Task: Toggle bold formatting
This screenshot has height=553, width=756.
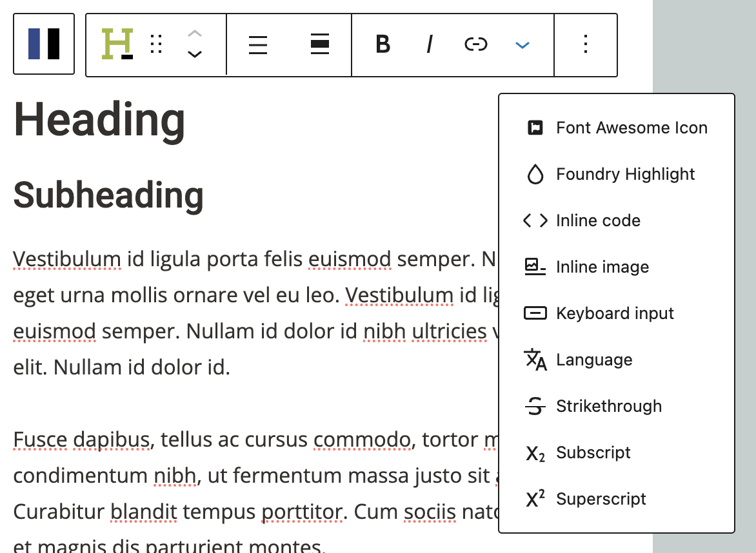Action: (x=383, y=44)
